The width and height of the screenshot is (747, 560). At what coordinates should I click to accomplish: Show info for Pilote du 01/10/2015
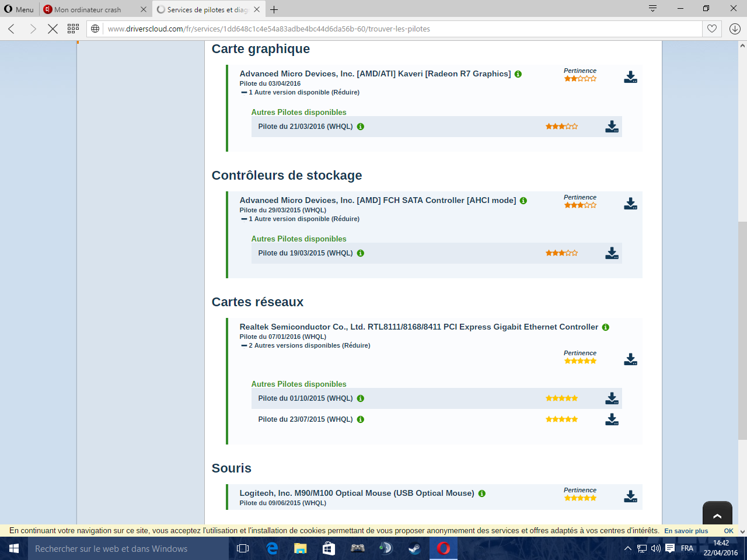[x=361, y=398]
